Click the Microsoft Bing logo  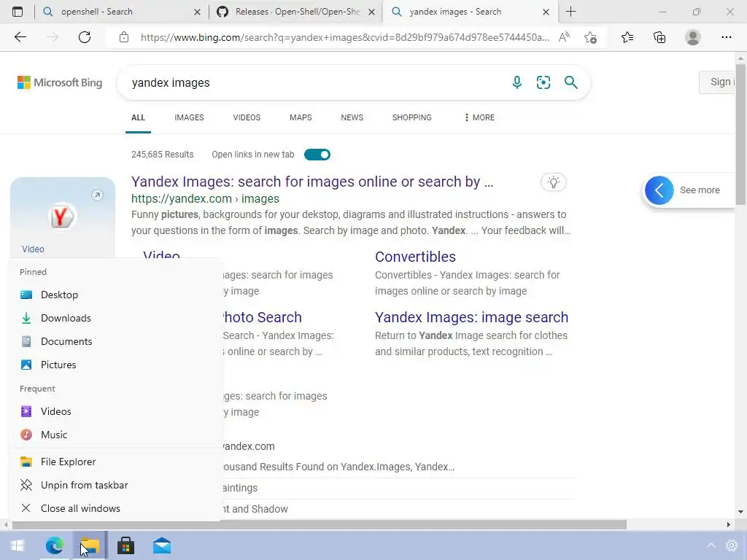pos(60,82)
